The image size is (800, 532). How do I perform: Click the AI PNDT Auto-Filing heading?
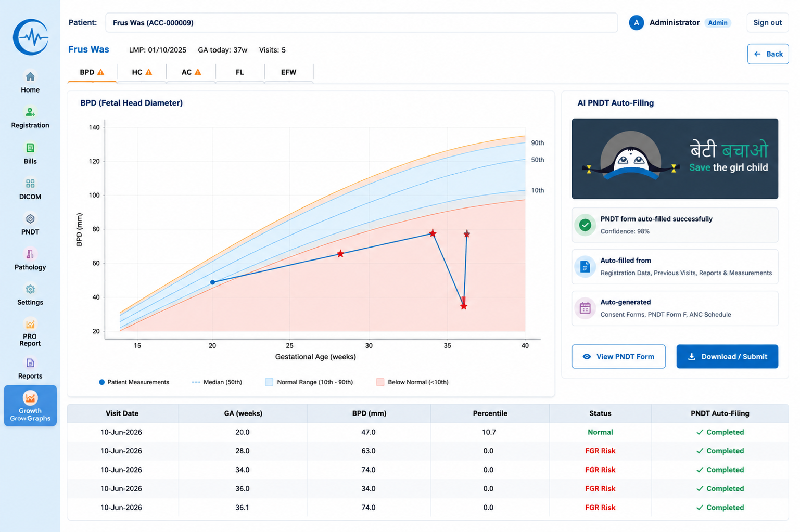click(615, 103)
